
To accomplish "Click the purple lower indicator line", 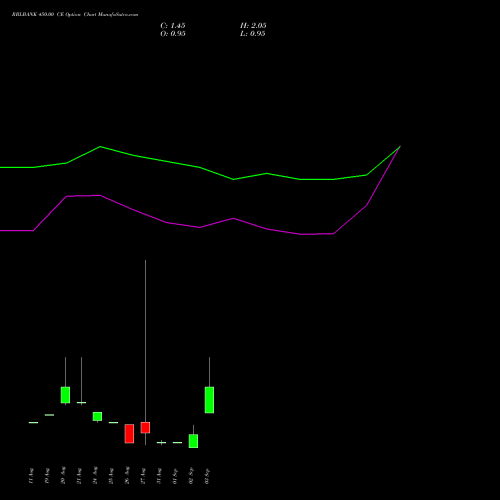I will coord(200,227).
